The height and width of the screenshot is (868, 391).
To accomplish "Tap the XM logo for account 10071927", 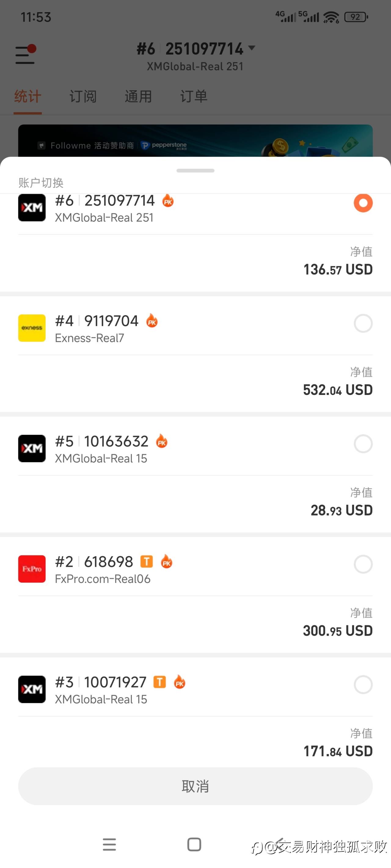I will (32, 689).
